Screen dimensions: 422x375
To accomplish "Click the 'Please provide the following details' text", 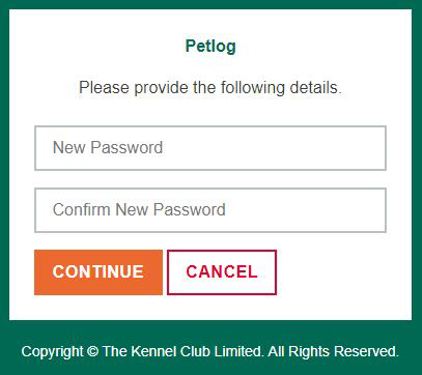I will pyautogui.click(x=210, y=88).
